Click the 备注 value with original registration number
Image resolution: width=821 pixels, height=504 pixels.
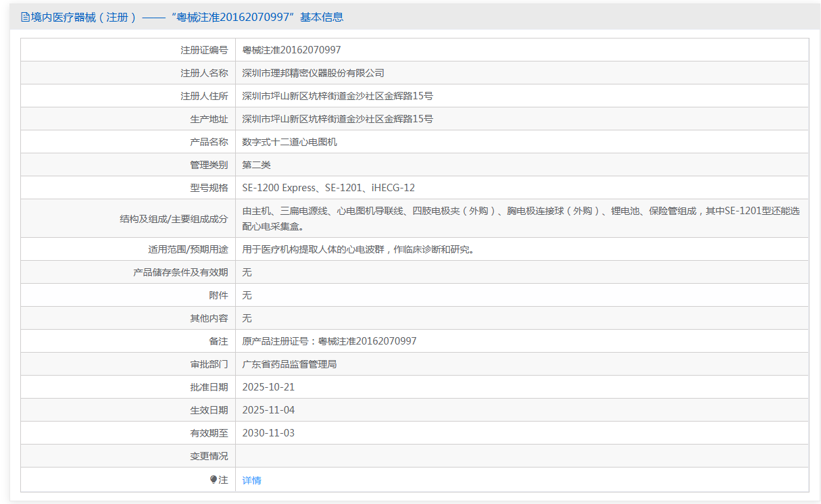click(x=329, y=341)
